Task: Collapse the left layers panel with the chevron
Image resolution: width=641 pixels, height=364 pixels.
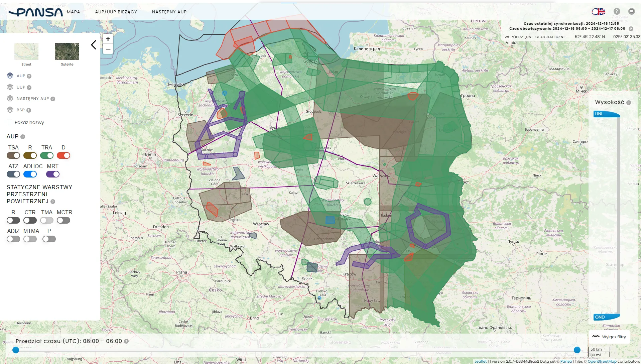Action: 94,45
